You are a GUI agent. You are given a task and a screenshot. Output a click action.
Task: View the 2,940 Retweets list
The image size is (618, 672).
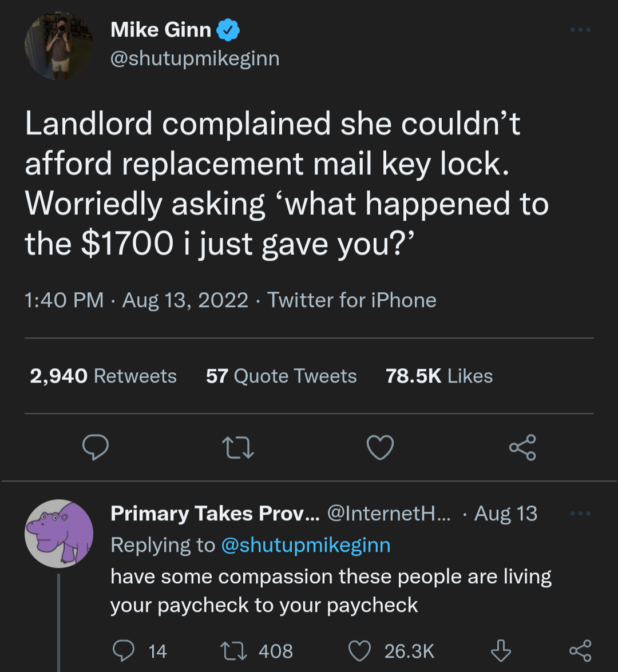(104, 376)
